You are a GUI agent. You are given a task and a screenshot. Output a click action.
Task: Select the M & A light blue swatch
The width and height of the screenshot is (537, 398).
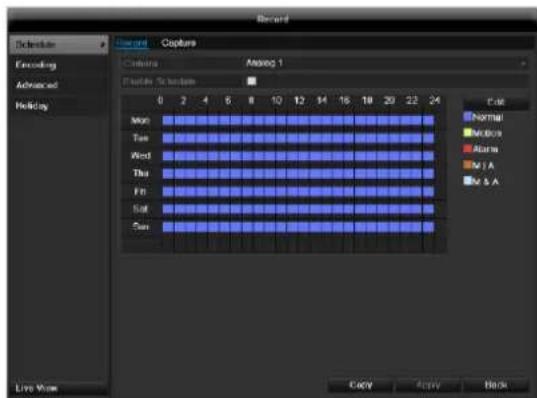[467, 181]
